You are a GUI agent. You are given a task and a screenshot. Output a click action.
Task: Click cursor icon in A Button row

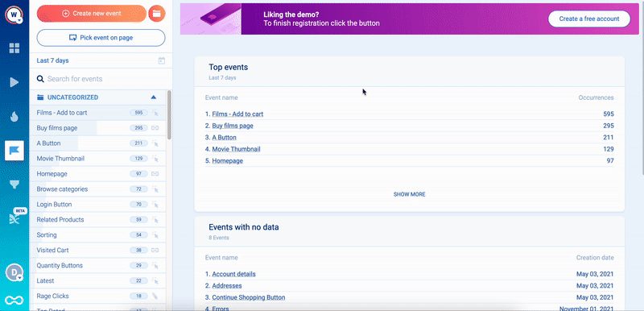click(155, 143)
